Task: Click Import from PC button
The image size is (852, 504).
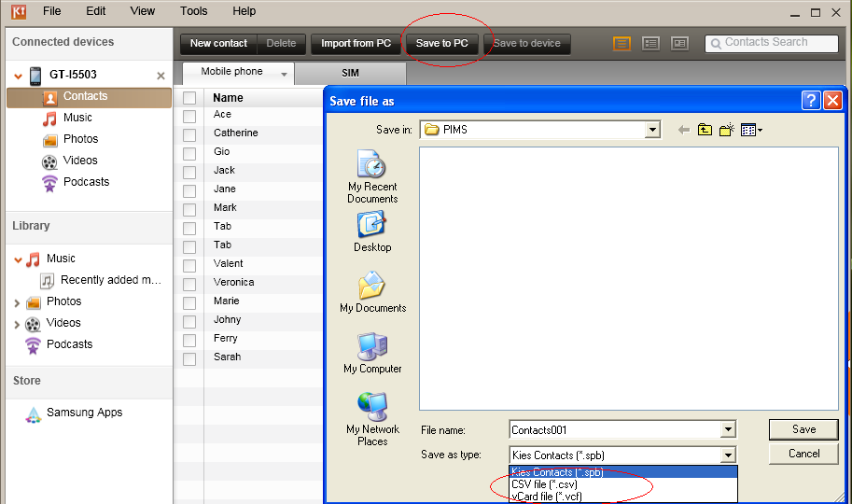Action: [x=356, y=44]
